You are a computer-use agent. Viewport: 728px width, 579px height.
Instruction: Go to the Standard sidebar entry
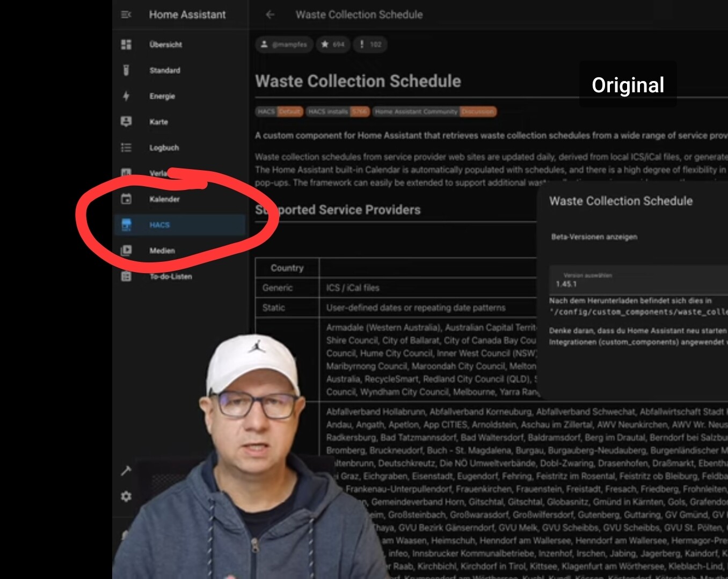(164, 70)
